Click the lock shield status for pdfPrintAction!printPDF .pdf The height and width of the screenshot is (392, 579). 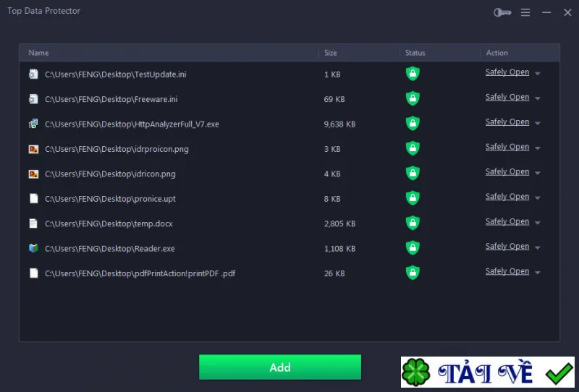click(x=413, y=273)
